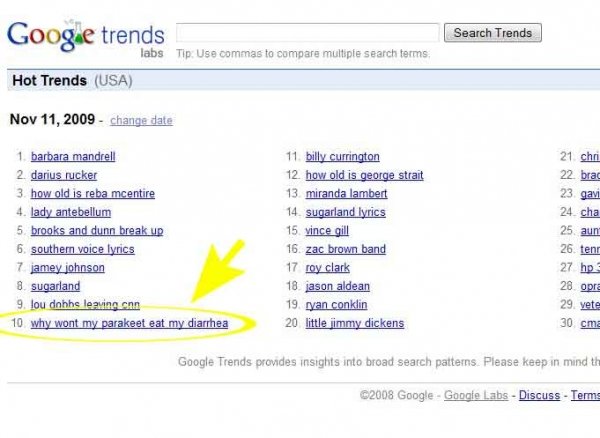Image resolution: width=600 pixels, height=438 pixels.
Task: Select the vince gill trend
Action: (x=327, y=230)
